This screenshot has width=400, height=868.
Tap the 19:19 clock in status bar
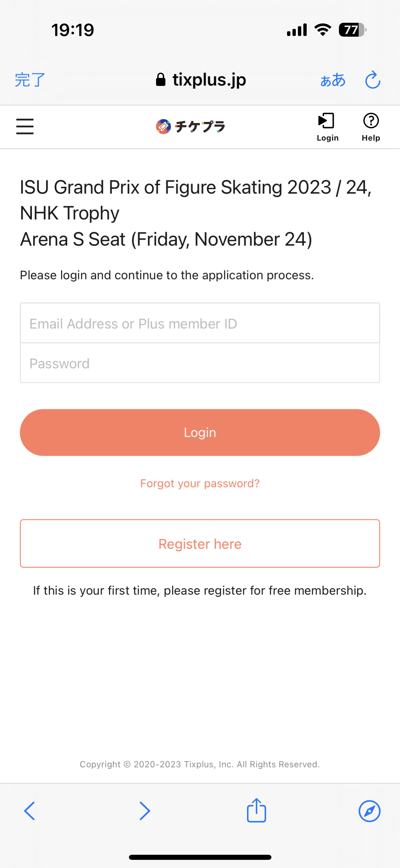[73, 30]
